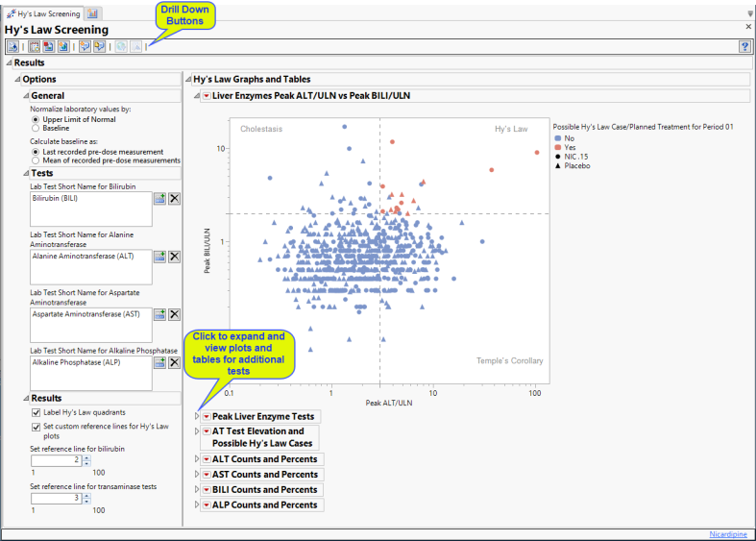Screen dimensions: 756x541
Task: Click the speech bubble icon with orange star
Action: (x=85, y=47)
